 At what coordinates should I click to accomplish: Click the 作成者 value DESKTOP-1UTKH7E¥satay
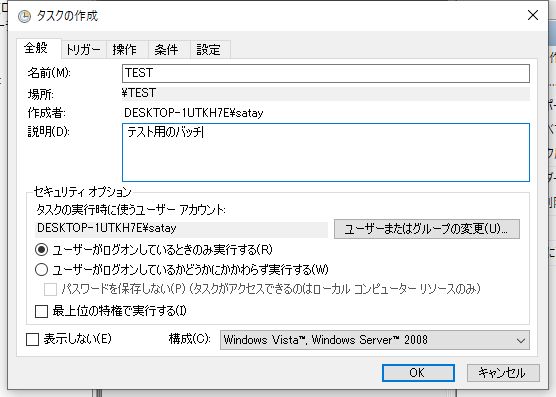pyautogui.click(x=194, y=113)
